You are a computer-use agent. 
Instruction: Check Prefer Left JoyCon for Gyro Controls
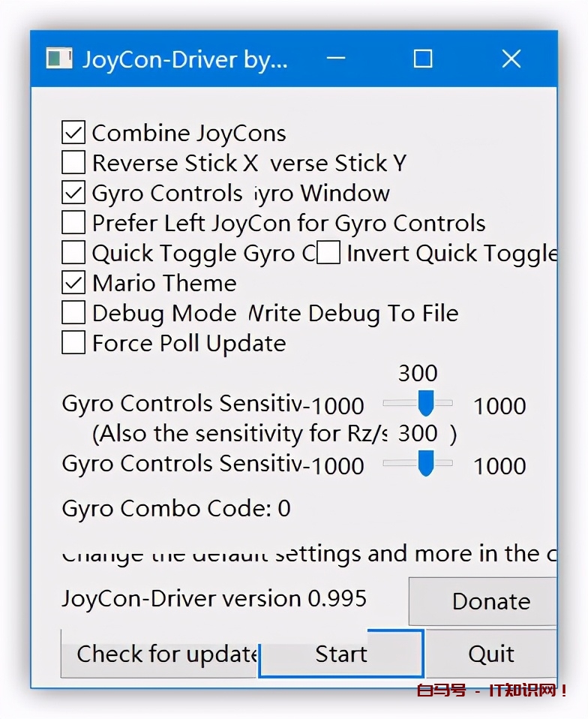[73, 224]
